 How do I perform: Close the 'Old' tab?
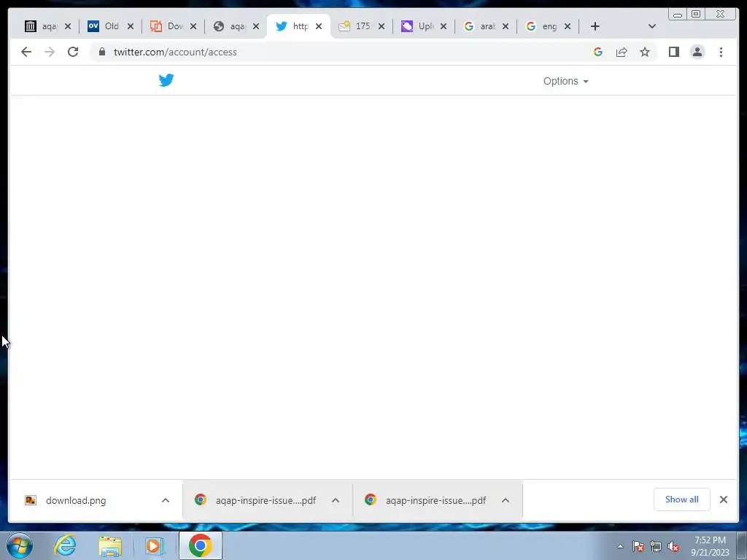(131, 26)
